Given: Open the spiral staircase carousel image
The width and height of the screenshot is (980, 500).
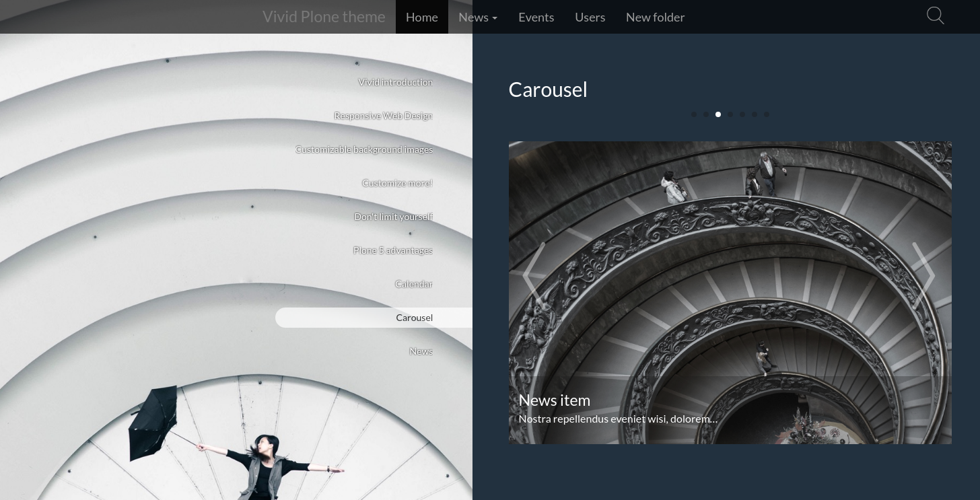Looking at the screenshot, I should pyautogui.click(x=730, y=292).
